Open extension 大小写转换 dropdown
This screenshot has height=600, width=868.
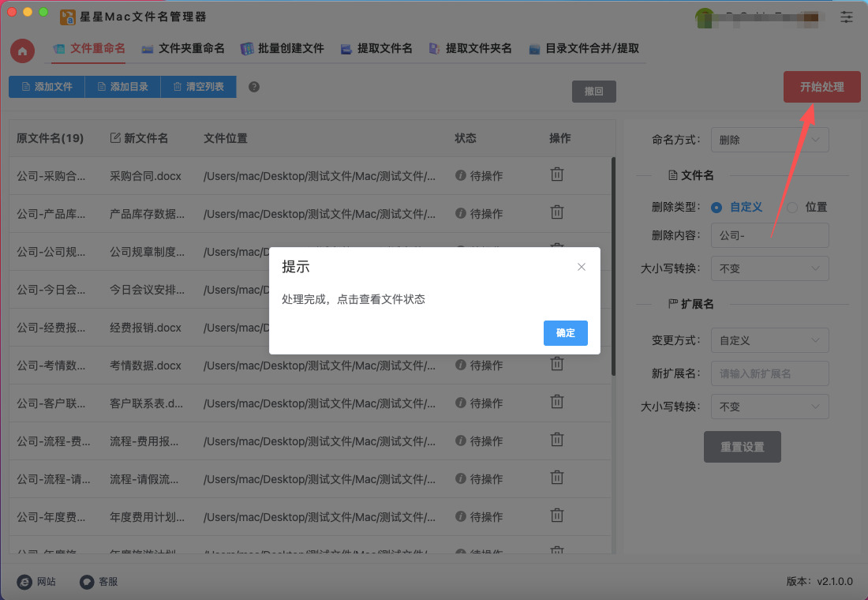pyautogui.click(x=769, y=407)
